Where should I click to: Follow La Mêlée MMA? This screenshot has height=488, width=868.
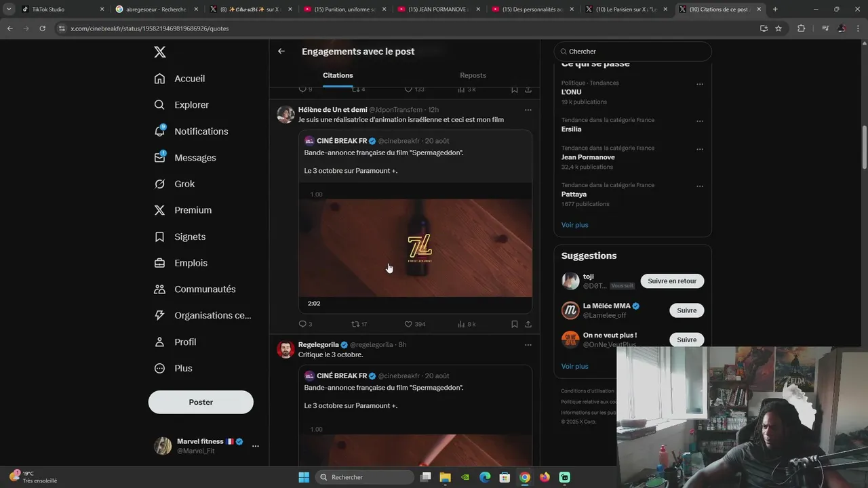tap(687, 310)
